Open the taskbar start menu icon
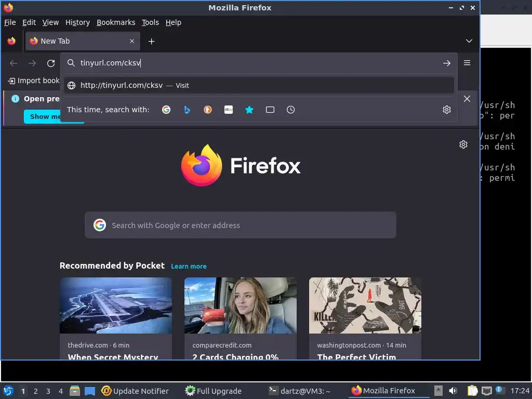This screenshot has height=399, width=532. (x=8, y=391)
